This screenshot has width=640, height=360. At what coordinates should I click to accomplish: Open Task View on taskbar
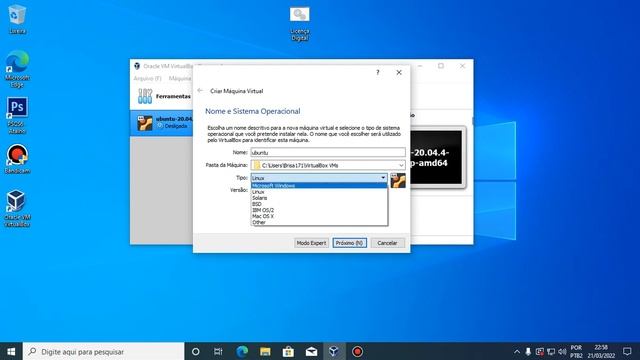(218, 351)
